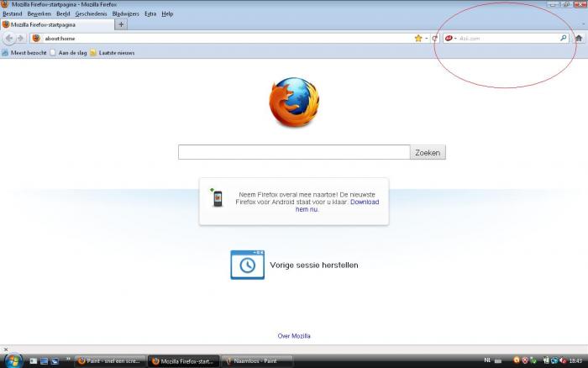The image size is (588, 368).
Task: Open the Over Mozilla link
Action: pos(294,336)
